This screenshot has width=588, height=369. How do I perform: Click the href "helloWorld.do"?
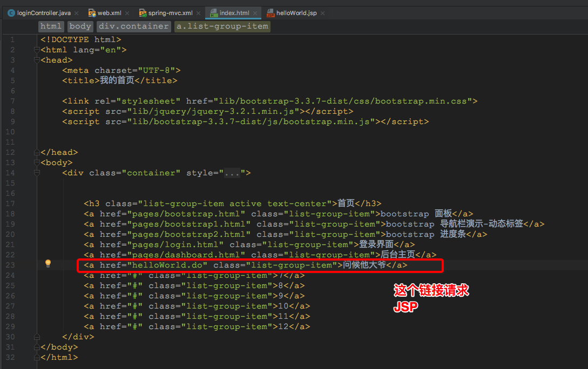[x=167, y=265]
